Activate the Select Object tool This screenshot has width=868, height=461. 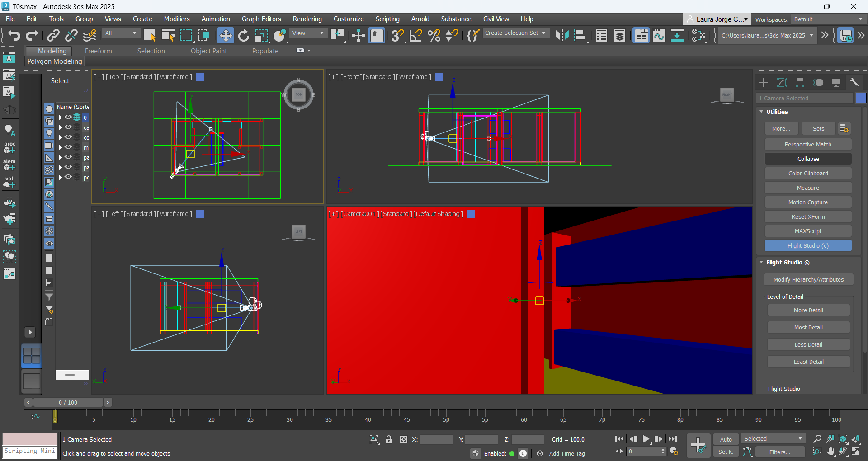point(150,35)
